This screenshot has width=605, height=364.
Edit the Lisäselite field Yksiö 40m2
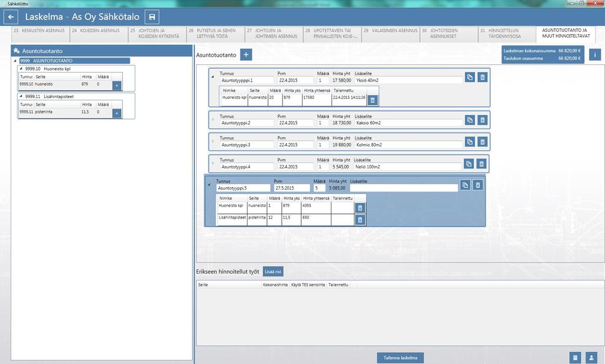point(408,80)
